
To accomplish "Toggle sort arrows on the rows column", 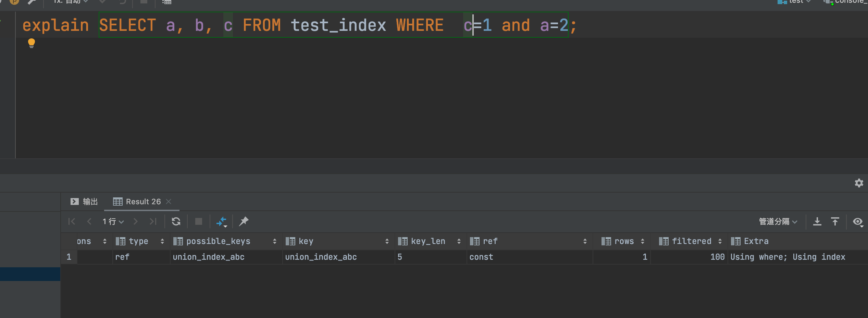I will click(x=643, y=241).
